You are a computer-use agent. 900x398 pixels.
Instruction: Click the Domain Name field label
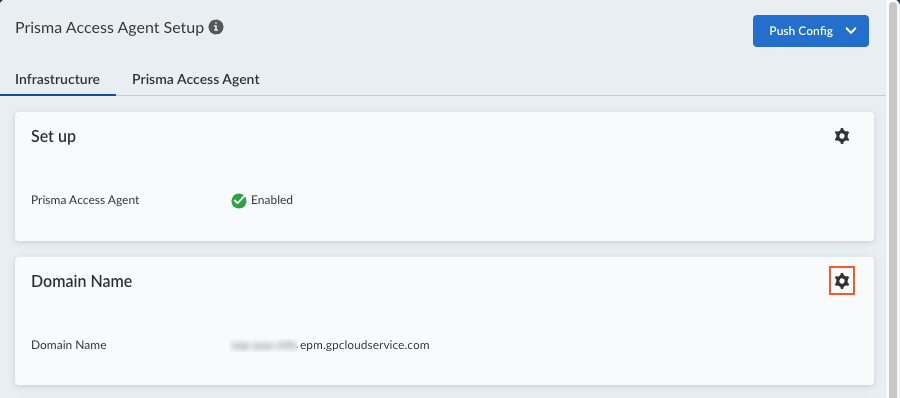coord(69,345)
